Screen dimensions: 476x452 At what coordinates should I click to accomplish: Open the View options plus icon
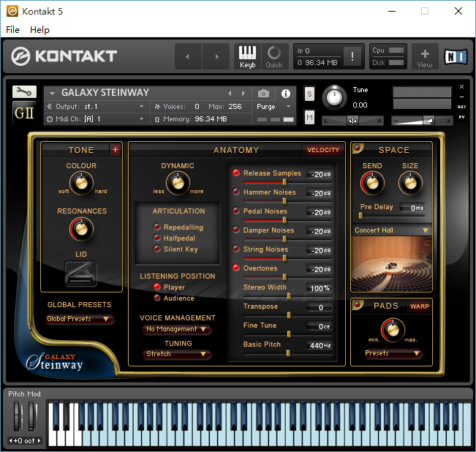pos(425,56)
